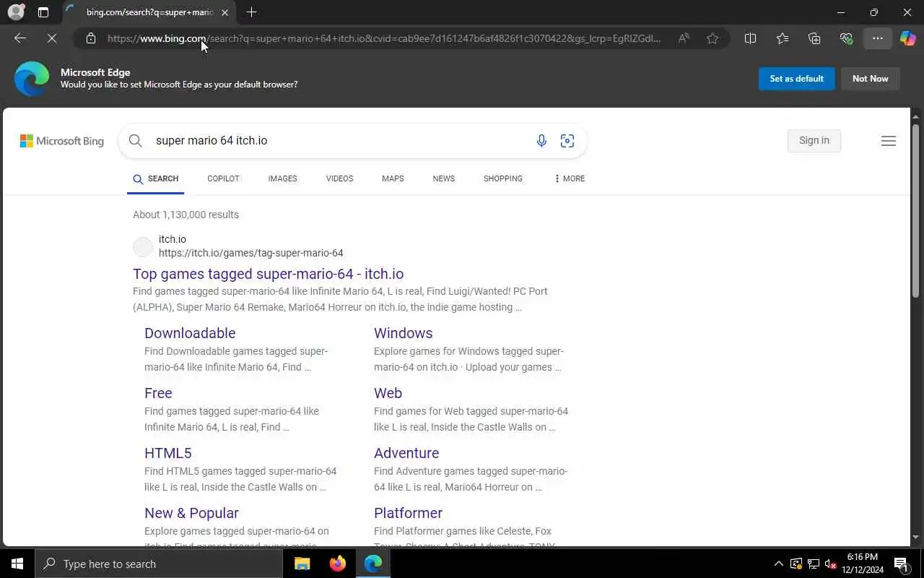Click the Sign in button

point(814,140)
